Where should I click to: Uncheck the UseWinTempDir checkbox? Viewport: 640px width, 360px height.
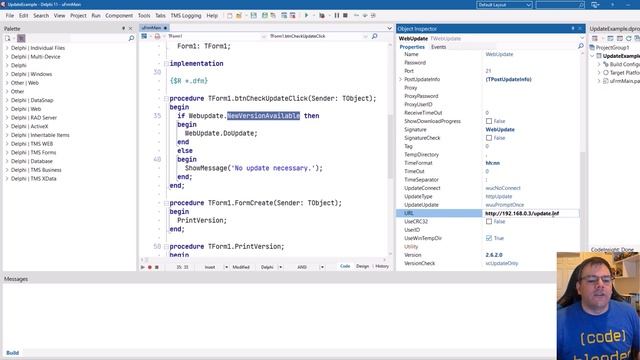point(489,238)
